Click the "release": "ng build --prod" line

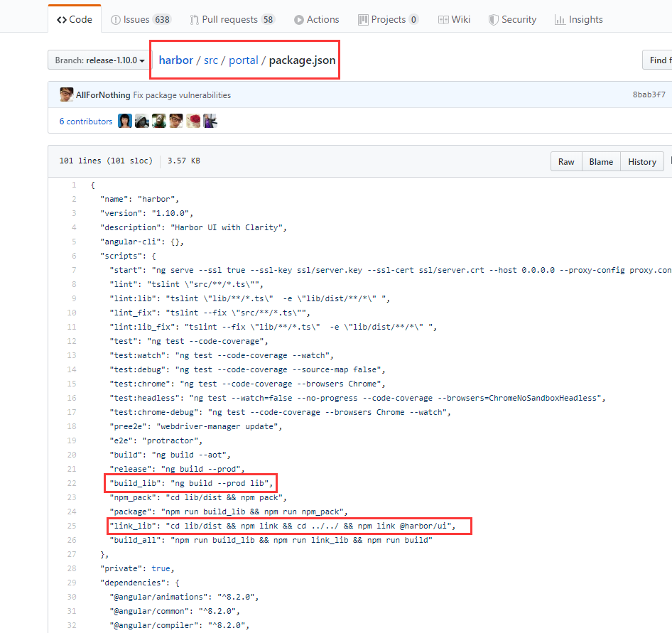click(x=177, y=469)
